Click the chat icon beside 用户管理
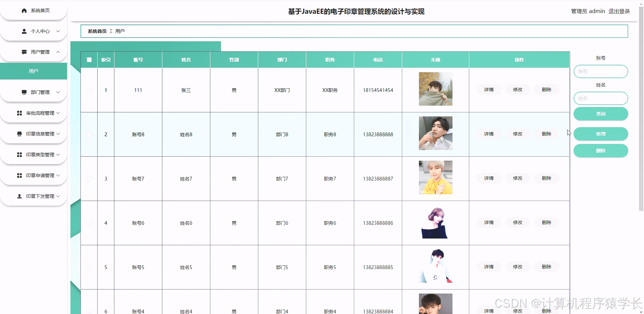 24,52
